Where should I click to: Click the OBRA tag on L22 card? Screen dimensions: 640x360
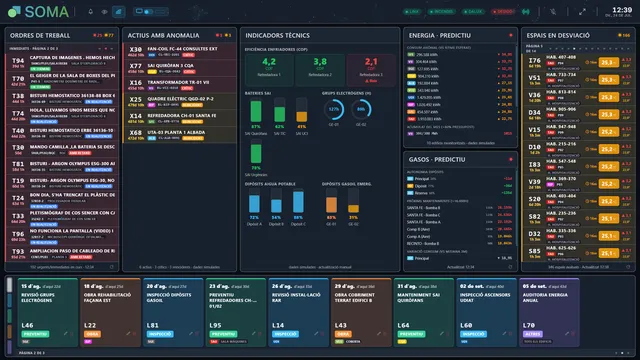92,334
